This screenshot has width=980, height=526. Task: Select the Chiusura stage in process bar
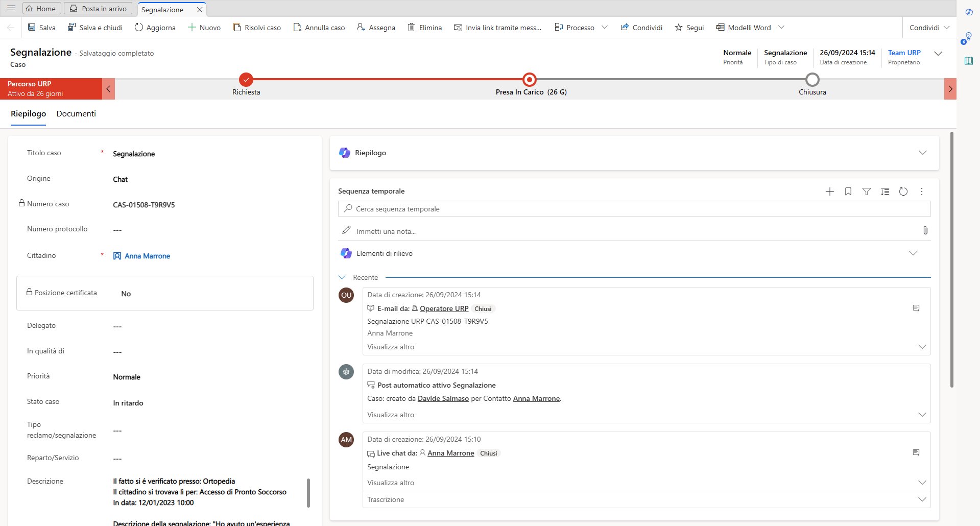pyautogui.click(x=812, y=80)
